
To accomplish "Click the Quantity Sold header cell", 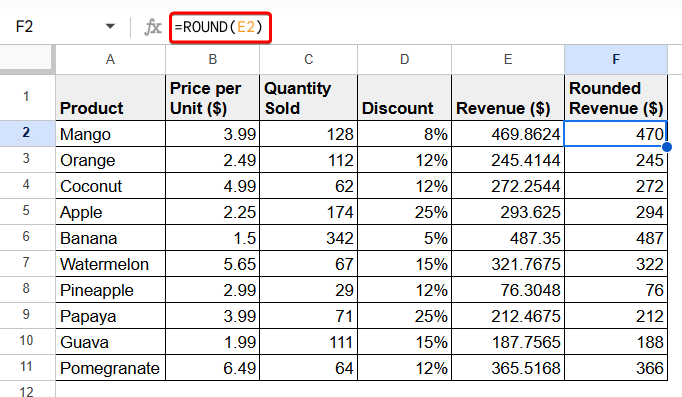I will [309, 97].
